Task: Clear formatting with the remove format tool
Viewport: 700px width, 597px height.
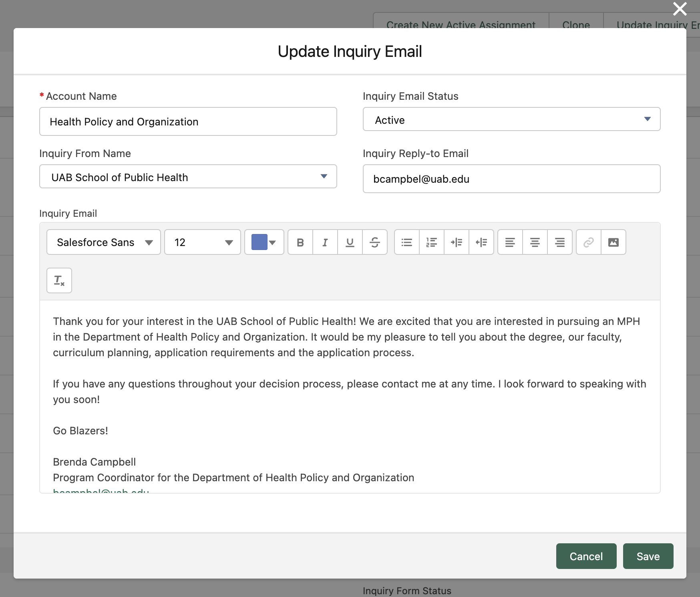Action: coord(59,280)
